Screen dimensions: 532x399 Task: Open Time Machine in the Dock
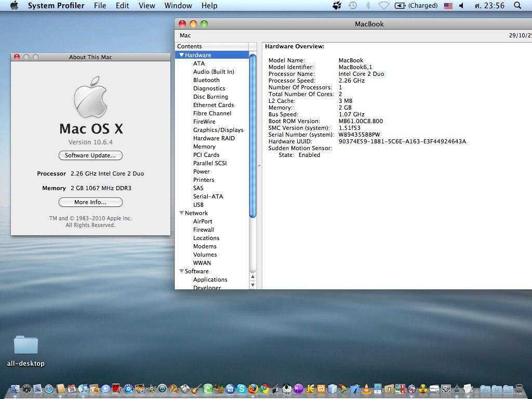pos(162,389)
